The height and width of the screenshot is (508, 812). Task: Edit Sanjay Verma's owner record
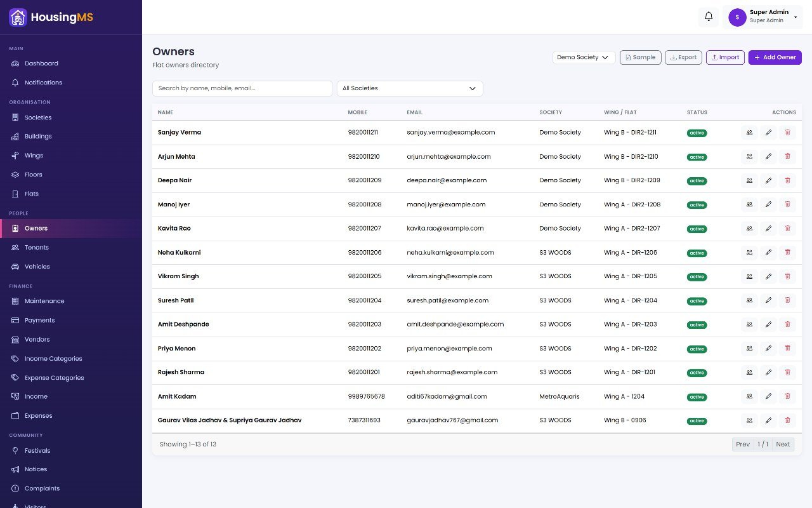768,133
